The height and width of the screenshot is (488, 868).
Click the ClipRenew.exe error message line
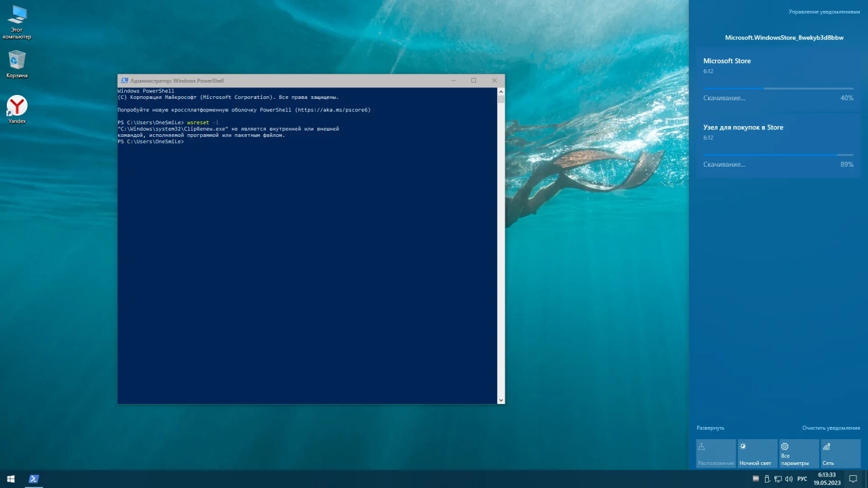click(x=228, y=129)
